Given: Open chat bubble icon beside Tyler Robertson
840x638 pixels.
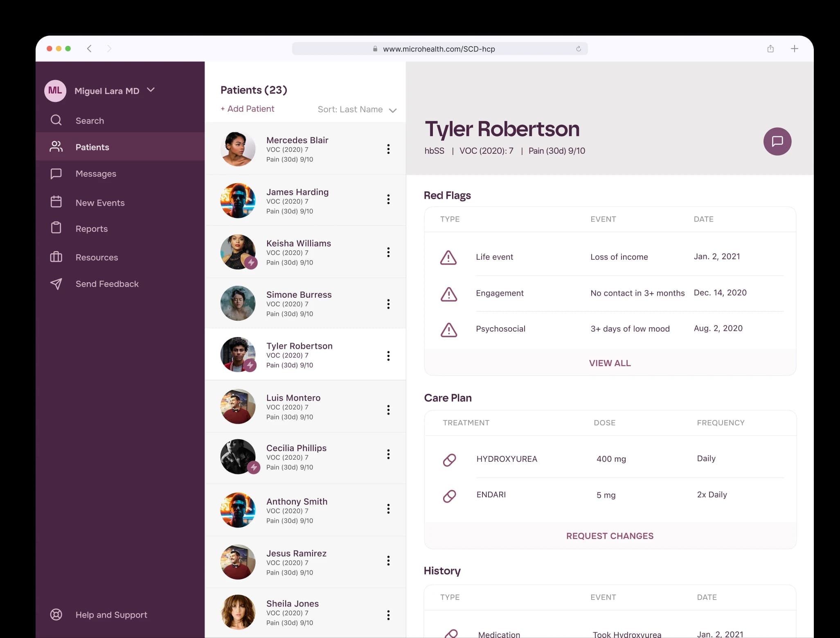Looking at the screenshot, I should (x=777, y=142).
